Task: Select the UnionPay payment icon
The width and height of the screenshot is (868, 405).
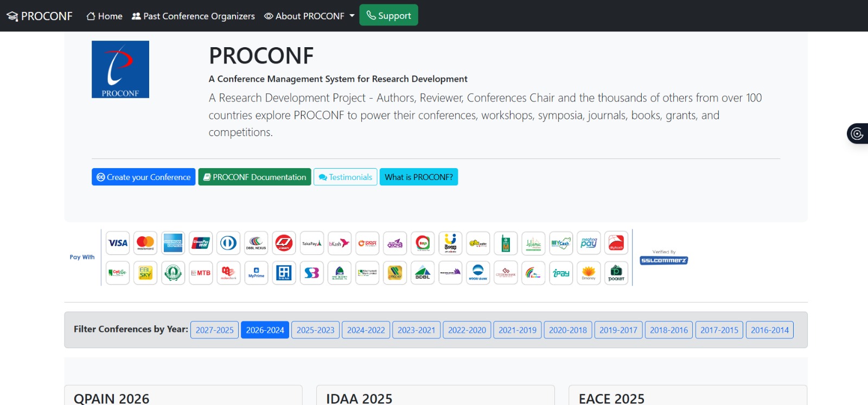Action: click(201, 243)
